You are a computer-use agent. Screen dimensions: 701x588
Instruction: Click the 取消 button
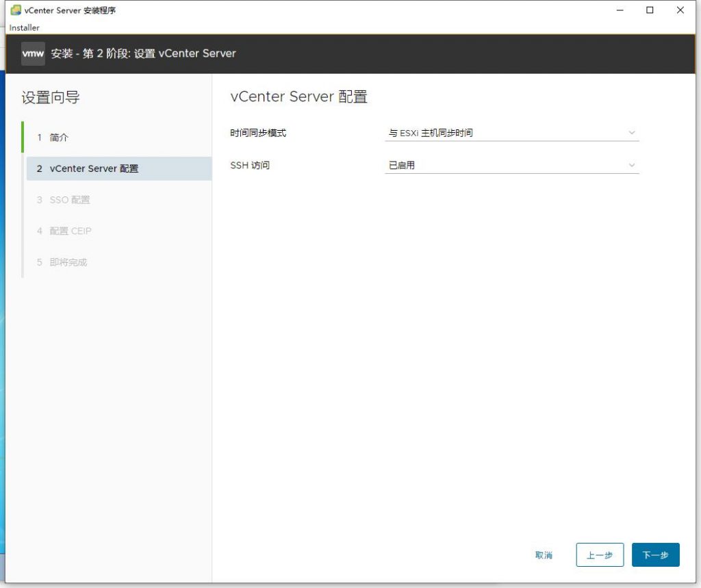click(x=544, y=555)
